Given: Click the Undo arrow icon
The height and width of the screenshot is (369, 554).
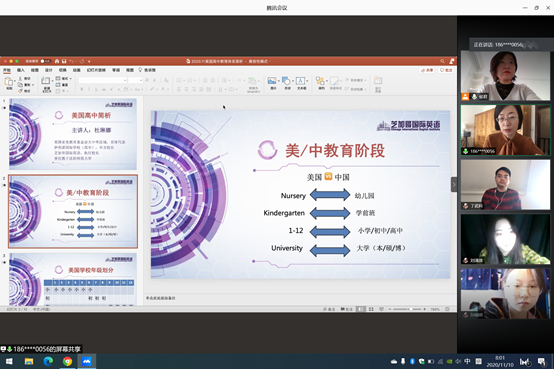Looking at the screenshot, I should click(71, 61).
